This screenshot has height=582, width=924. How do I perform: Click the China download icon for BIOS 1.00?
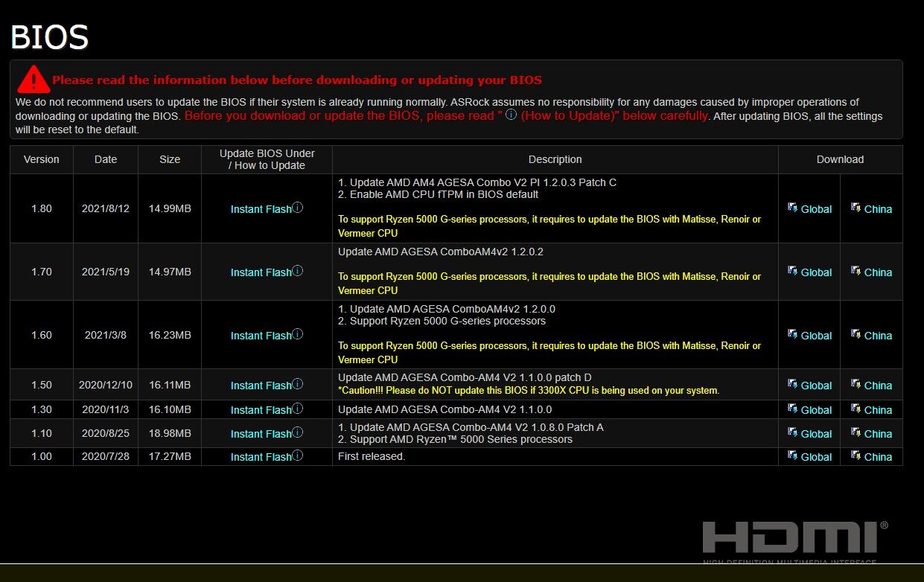click(856, 455)
